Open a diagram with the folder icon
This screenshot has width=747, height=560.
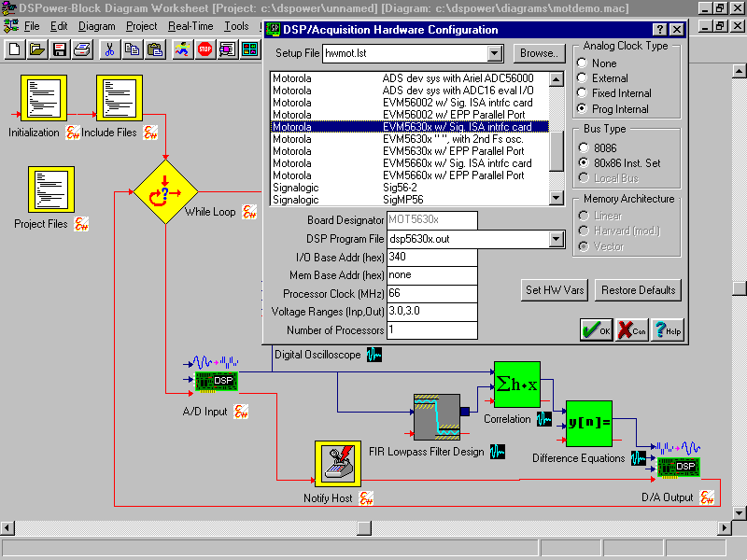(37, 49)
